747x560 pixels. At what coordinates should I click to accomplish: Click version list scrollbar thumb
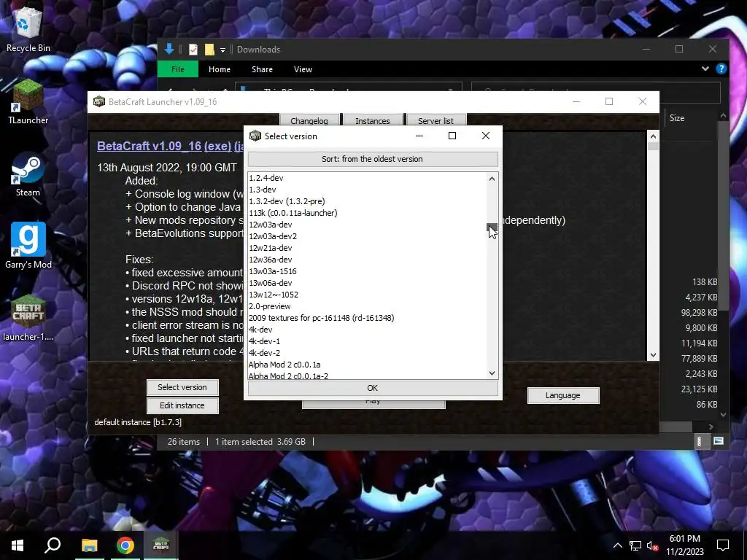click(492, 227)
